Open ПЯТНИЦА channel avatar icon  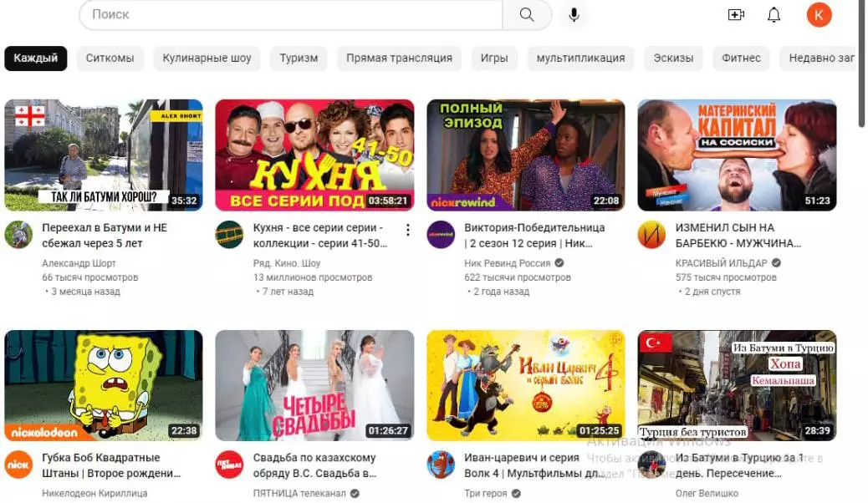pyautogui.click(x=229, y=465)
